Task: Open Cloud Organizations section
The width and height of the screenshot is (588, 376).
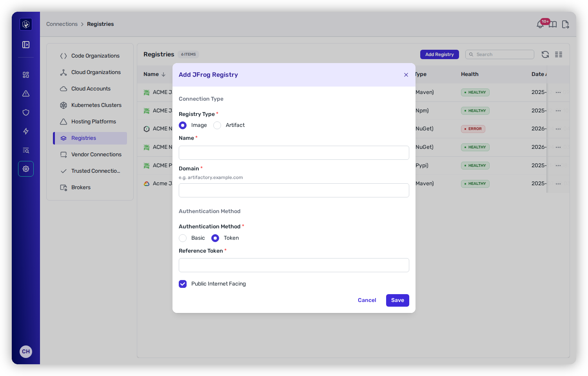Action: (90, 72)
